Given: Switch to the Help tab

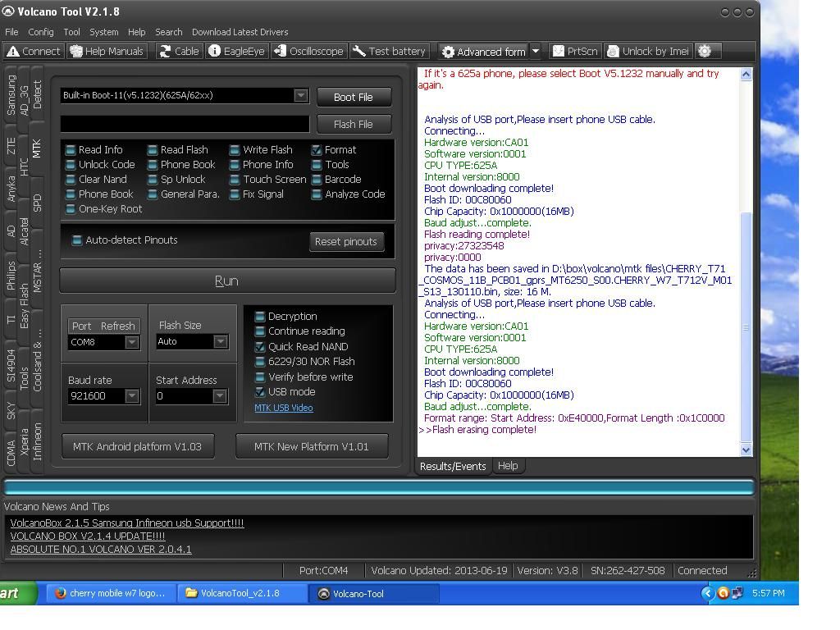Looking at the screenshot, I should click(508, 466).
